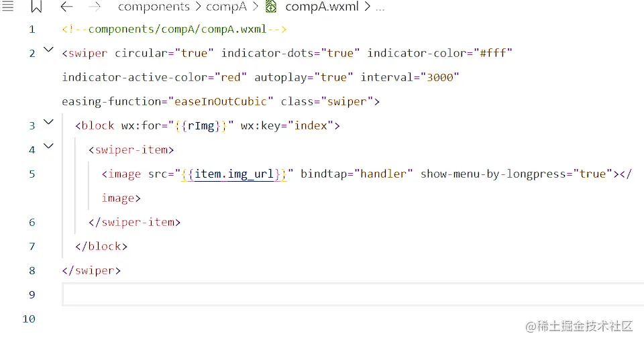This screenshot has height=344, width=644.
Task: Go back with the left arrow
Action: (x=66, y=7)
